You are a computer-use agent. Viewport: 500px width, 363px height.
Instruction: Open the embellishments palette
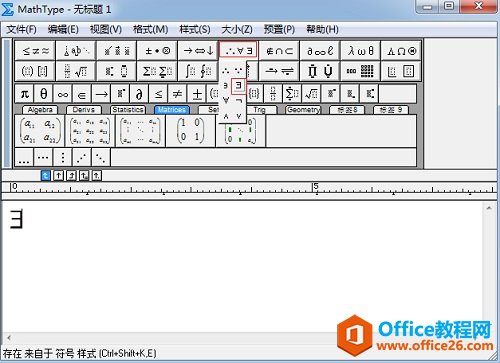[x=117, y=51]
